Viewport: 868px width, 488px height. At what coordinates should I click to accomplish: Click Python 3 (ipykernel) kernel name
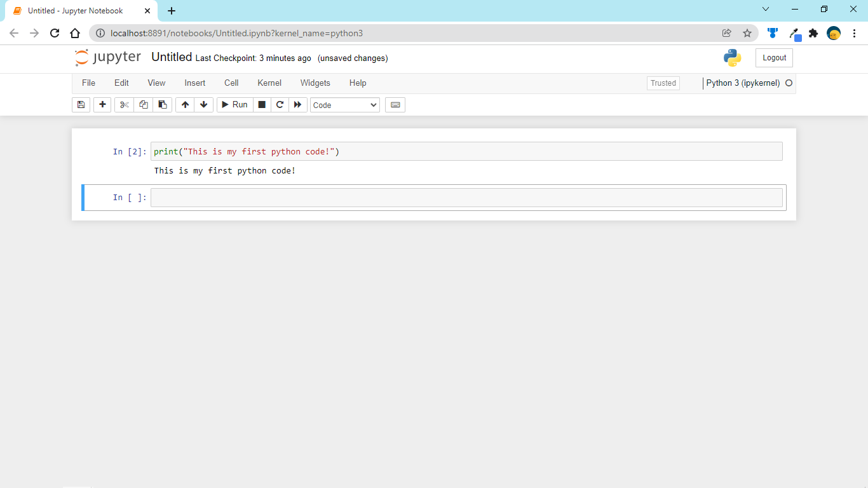click(x=743, y=83)
